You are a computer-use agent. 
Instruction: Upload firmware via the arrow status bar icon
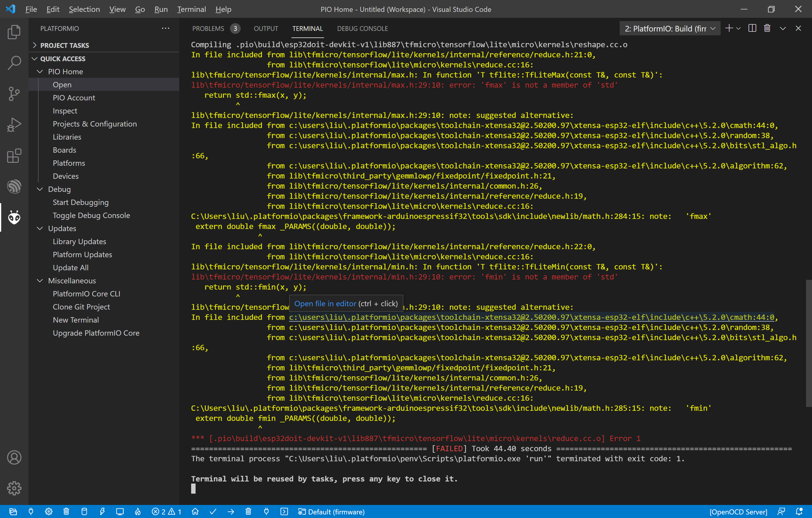(231, 511)
